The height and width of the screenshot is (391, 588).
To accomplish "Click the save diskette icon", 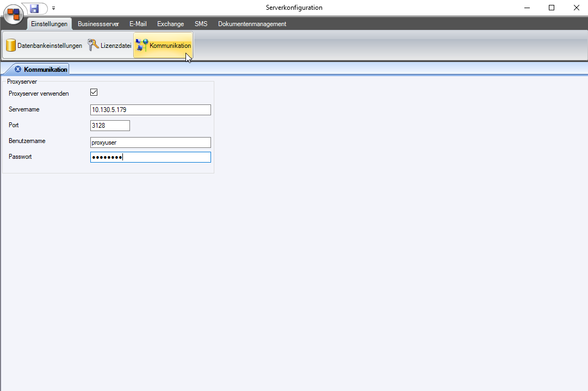I will (34, 8).
